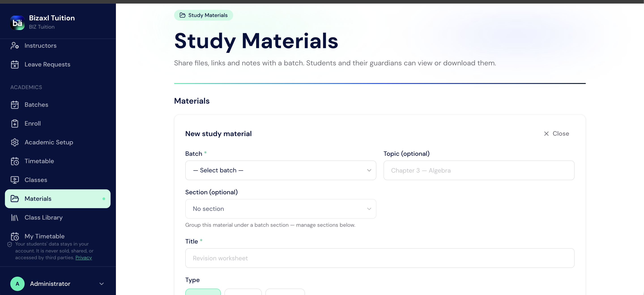Click the folder icon in Study Materials breadcrumb

[183, 15]
